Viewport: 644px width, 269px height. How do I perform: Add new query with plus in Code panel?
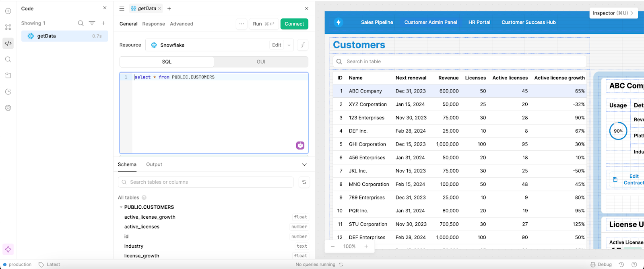103,23
